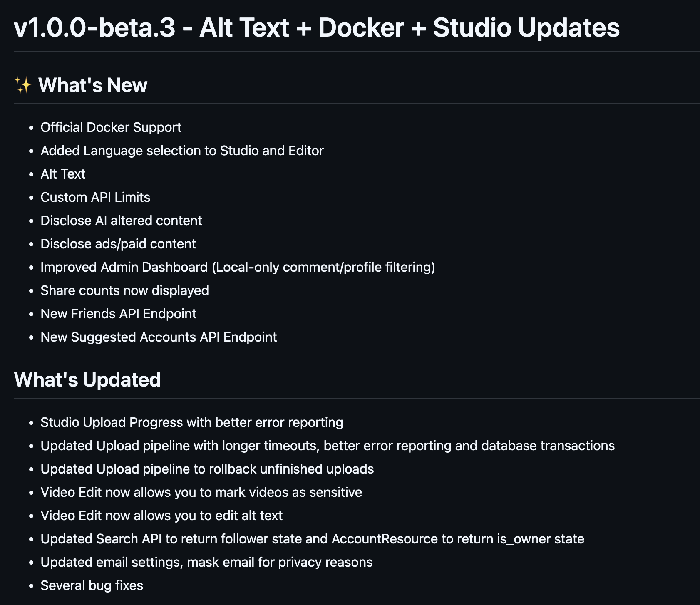Click the Disclose ads/paid content item
700x605 pixels.
[118, 244]
